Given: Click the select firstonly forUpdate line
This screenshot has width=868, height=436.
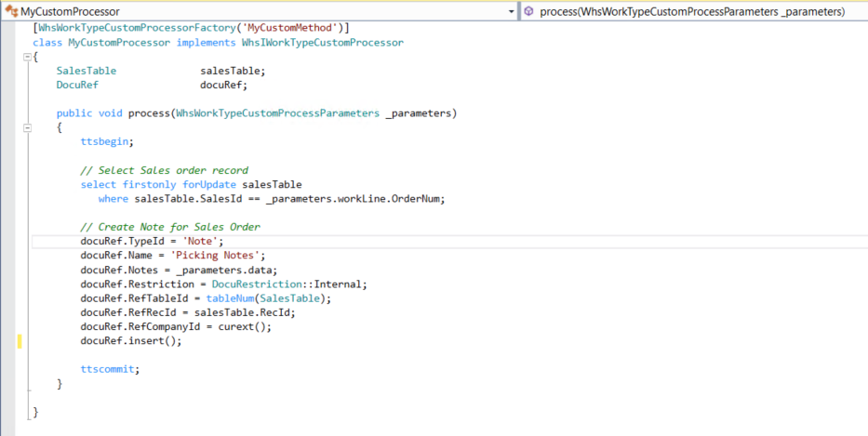Looking at the screenshot, I should pyautogui.click(x=191, y=184).
